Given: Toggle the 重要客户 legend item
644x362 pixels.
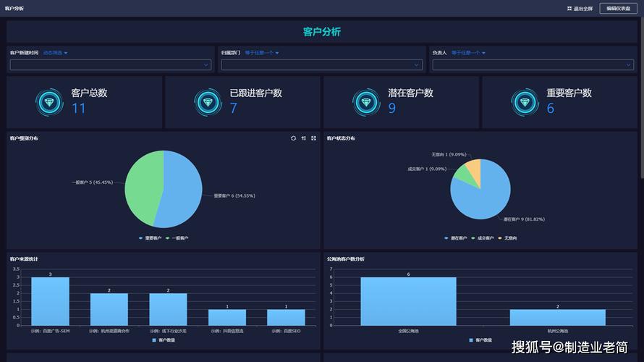Looking at the screenshot, I should (151, 238).
